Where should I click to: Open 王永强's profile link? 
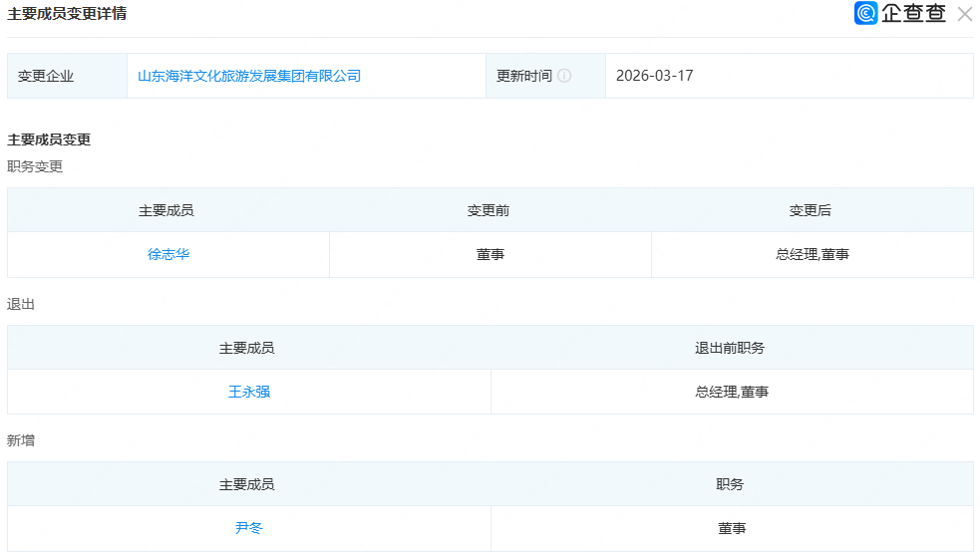pyautogui.click(x=249, y=392)
